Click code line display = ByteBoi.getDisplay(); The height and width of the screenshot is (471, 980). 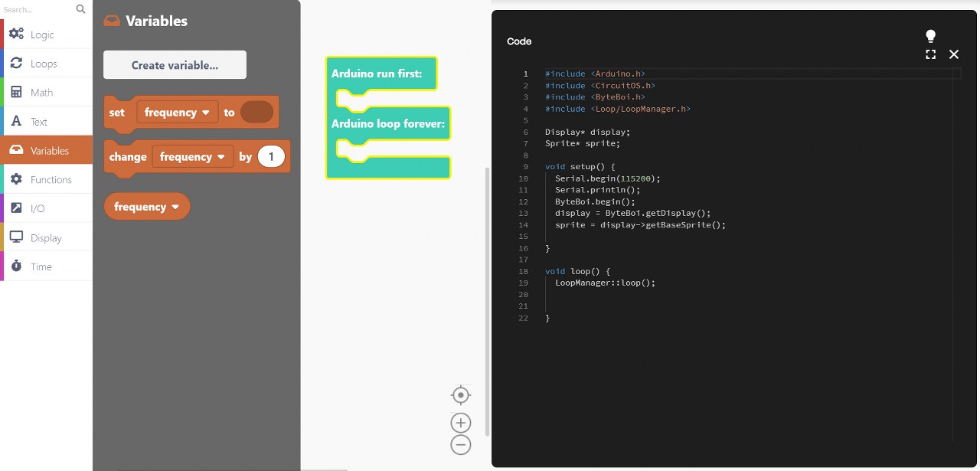[633, 213]
